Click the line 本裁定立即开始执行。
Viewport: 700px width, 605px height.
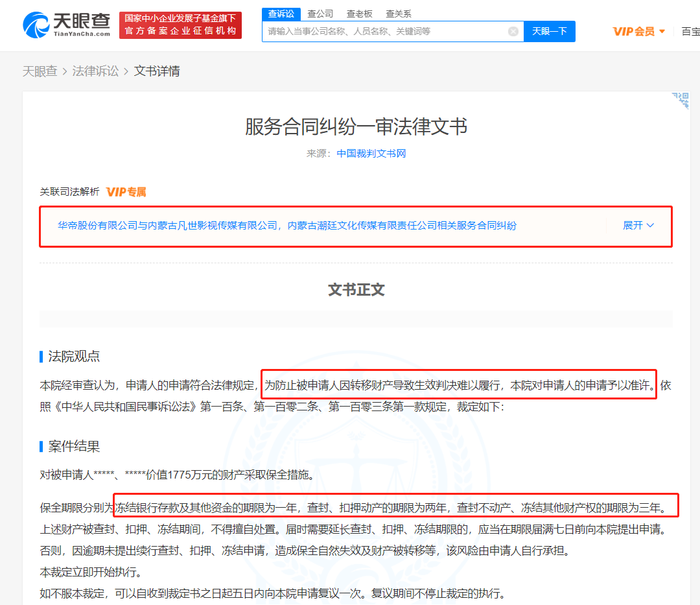pos(91,572)
